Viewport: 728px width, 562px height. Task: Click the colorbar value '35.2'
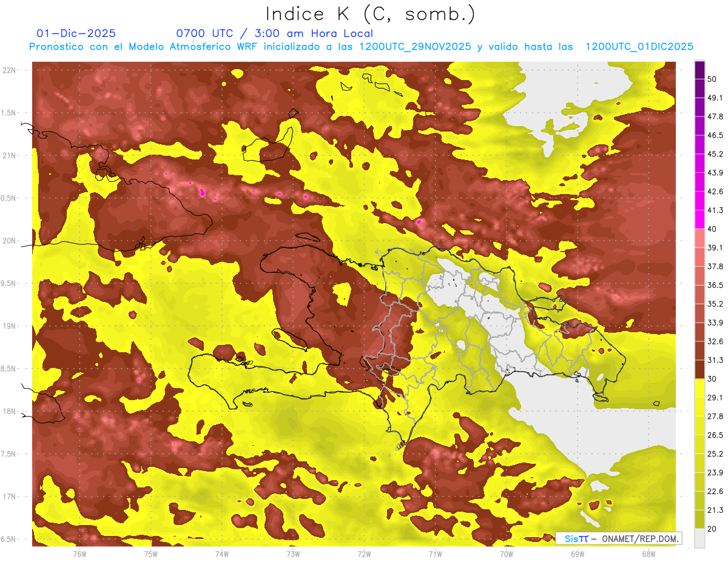(715, 304)
